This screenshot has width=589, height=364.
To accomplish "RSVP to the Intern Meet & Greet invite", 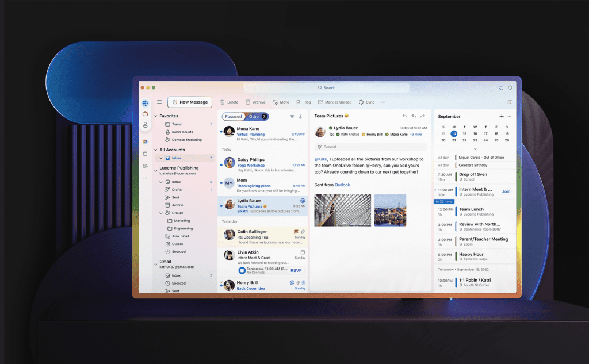I will pos(296,270).
